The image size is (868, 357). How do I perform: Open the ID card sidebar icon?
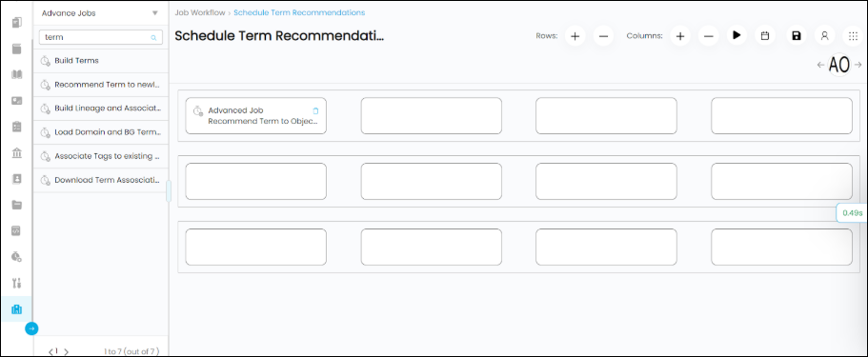pos(16,100)
